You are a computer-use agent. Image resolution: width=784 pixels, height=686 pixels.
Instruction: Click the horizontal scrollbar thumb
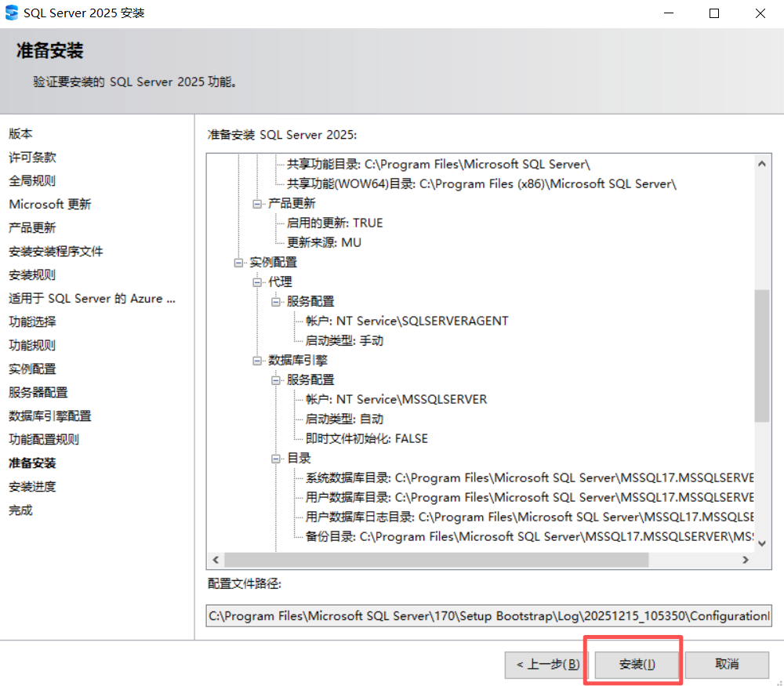click(x=437, y=560)
